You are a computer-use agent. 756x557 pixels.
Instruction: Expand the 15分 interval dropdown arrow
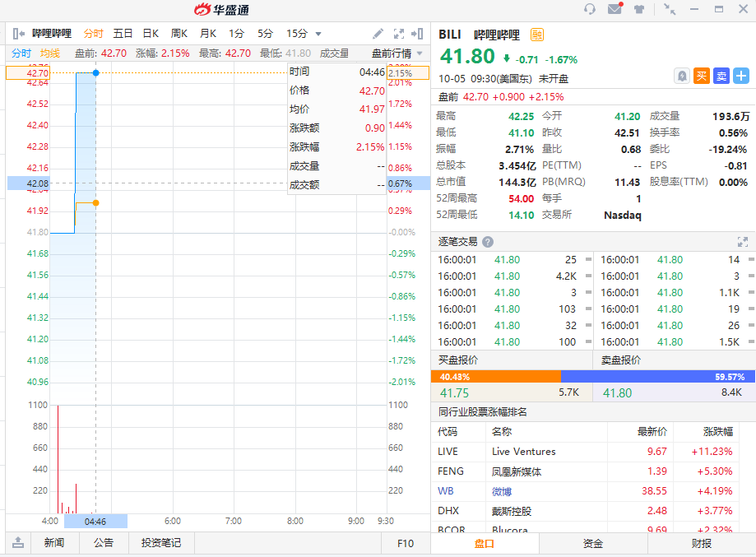[x=319, y=34]
